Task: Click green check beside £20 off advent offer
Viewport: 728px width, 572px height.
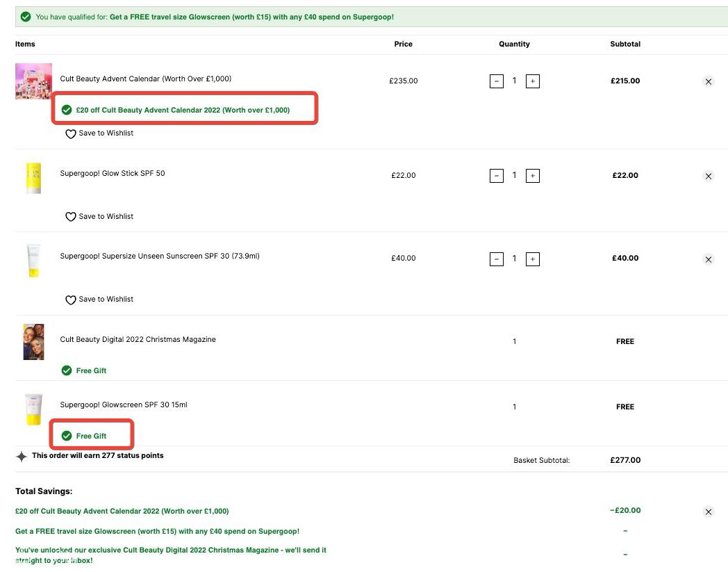Action: [67, 110]
